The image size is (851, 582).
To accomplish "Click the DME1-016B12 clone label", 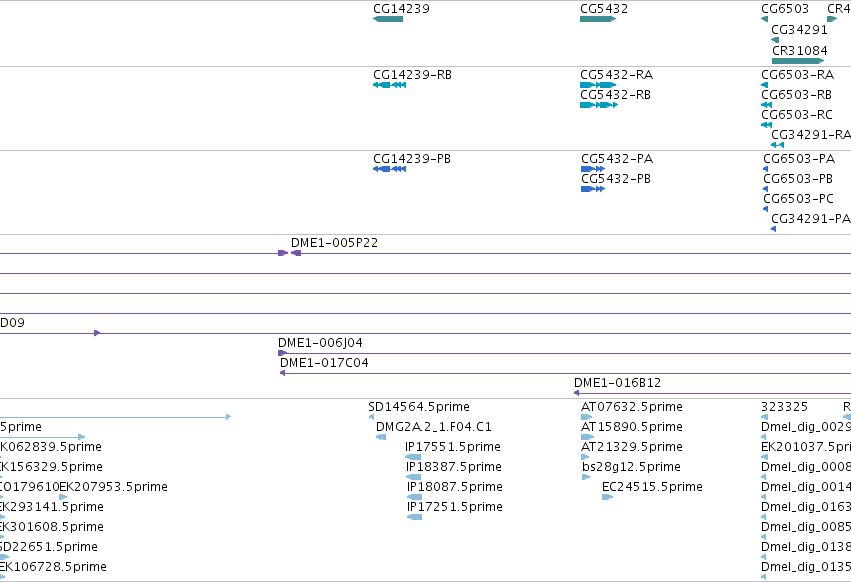I will tap(618, 383).
